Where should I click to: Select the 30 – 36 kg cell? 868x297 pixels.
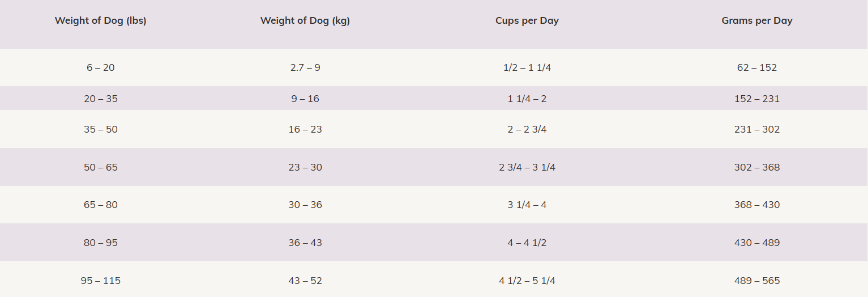(x=305, y=205)
